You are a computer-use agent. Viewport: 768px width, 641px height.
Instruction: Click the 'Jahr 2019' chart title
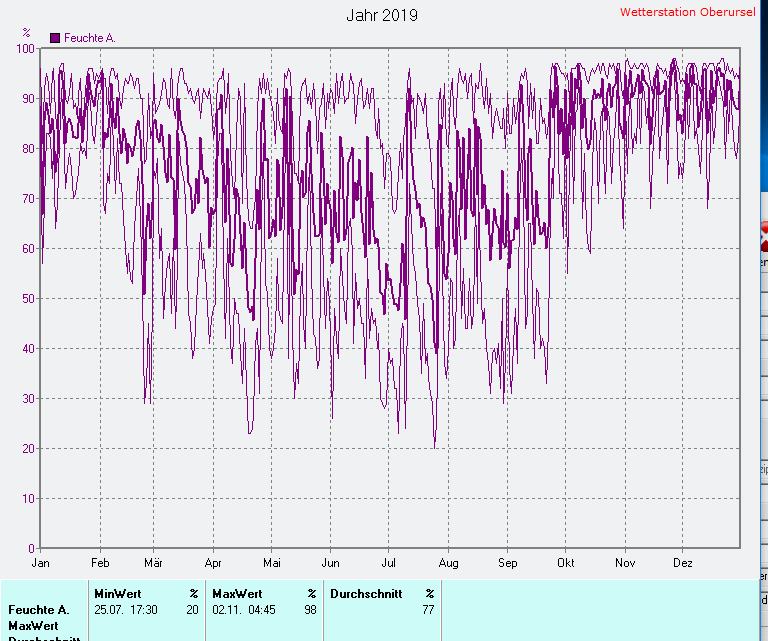point(382,15)
